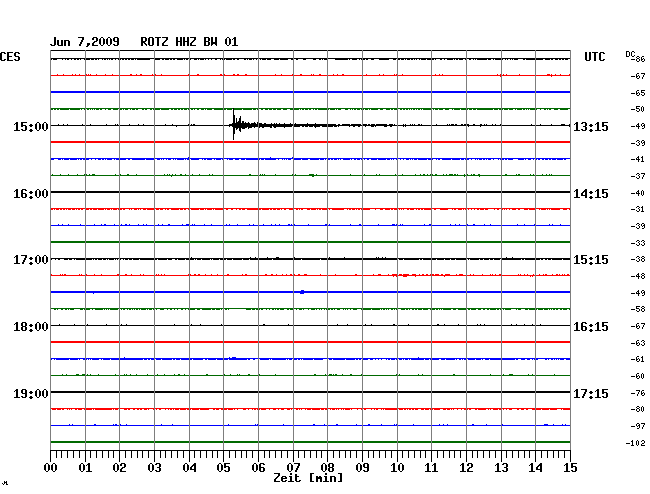Select the DC value -50
The height and width of the screenshot is (494, 650).
tap(638, 109)
